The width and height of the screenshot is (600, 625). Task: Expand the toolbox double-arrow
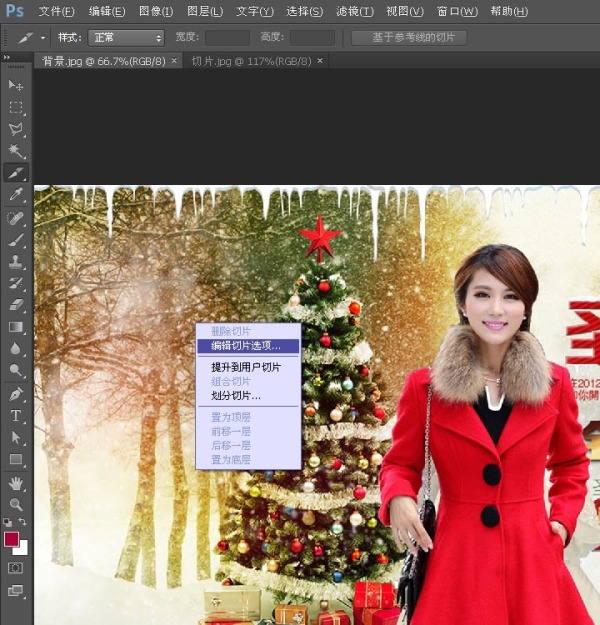pyautogui.click(x=7, y=57)
